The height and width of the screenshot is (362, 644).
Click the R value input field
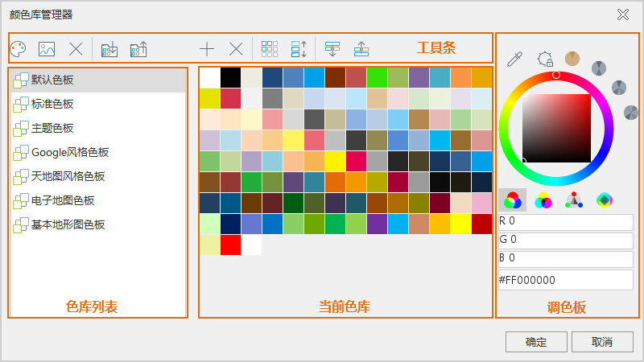[564, 221]
